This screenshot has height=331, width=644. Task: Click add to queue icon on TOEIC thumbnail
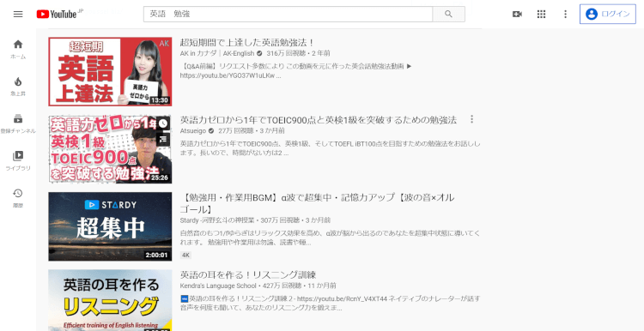(163, 139)
